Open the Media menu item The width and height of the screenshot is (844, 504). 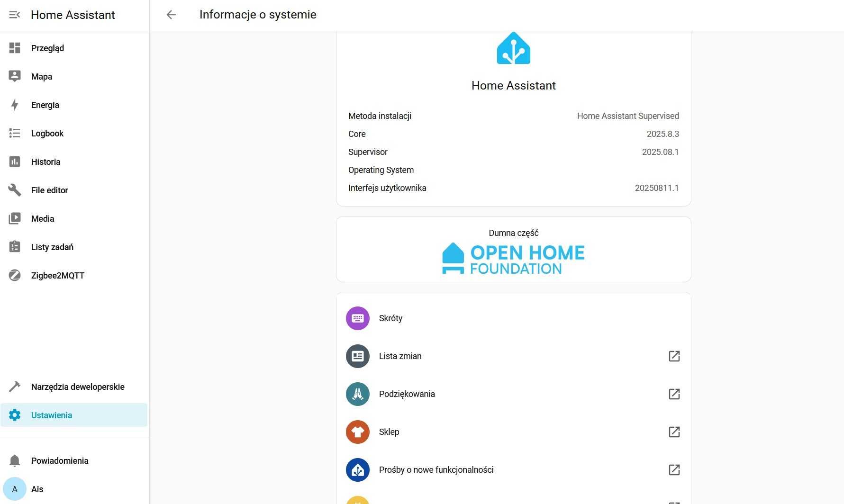pyautogui.click(x=74, y=218)
